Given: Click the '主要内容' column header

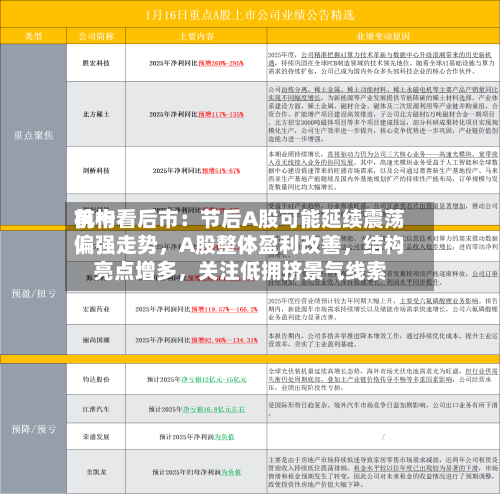Looking at the screenshot, I should click(196, 36).
